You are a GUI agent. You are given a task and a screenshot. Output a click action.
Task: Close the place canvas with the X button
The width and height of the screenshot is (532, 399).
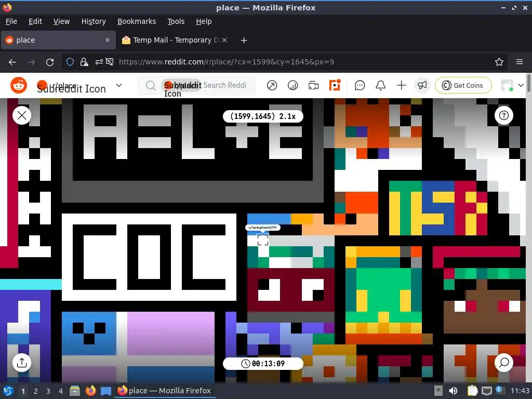click(x=22, y=115)
